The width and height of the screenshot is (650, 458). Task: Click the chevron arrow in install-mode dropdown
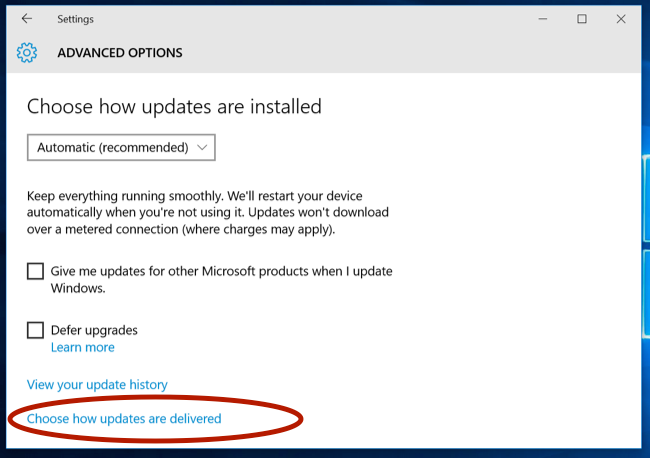click(x=203, y=147)
